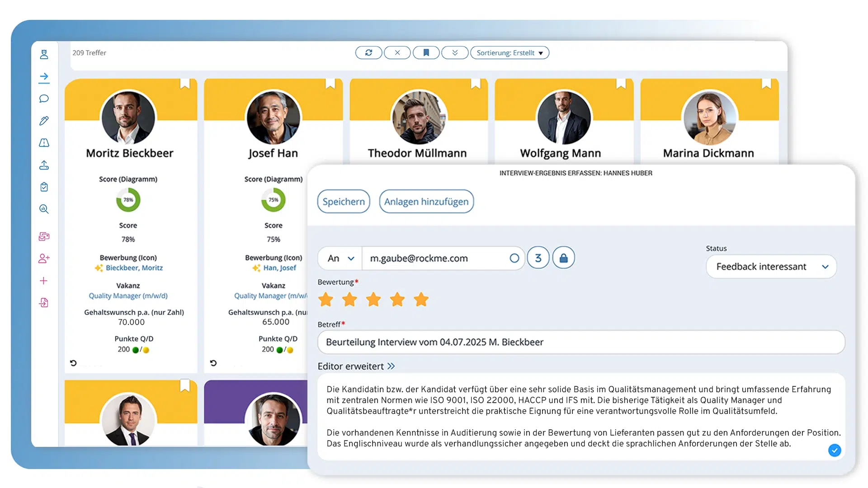Click Anlagen hinzufügen button
Viewport: 868px width, 488px height.
tap(426, 202)
